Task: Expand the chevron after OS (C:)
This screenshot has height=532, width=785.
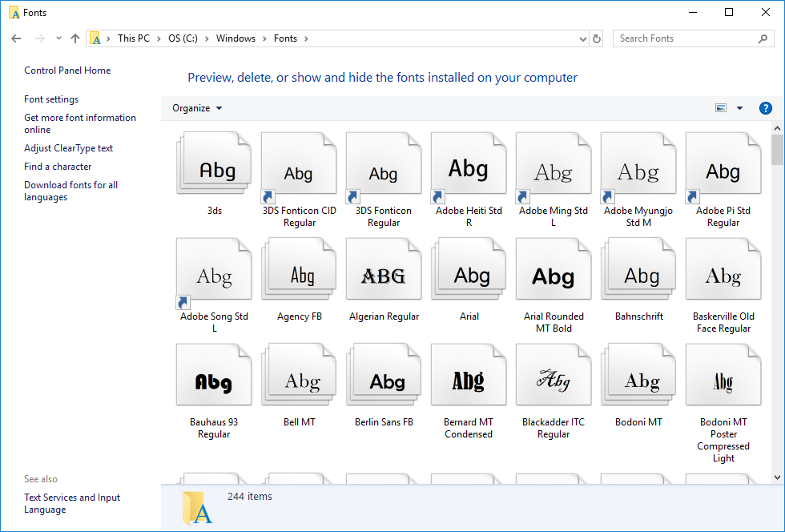Action: point(207,38)
